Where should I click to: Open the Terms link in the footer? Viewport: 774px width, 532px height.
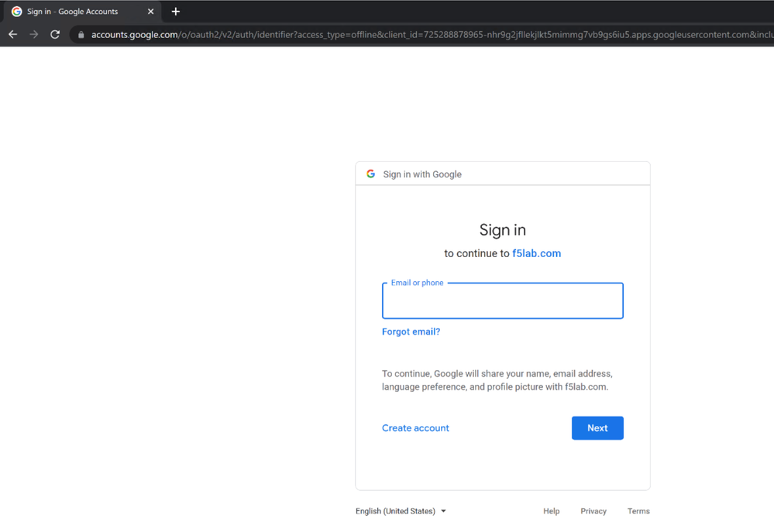(638, 511)
